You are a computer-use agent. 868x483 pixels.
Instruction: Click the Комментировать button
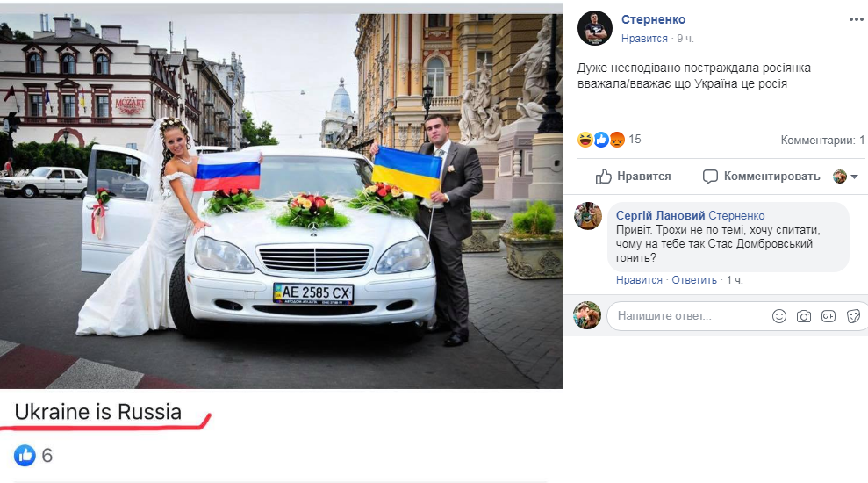(761, 177)
